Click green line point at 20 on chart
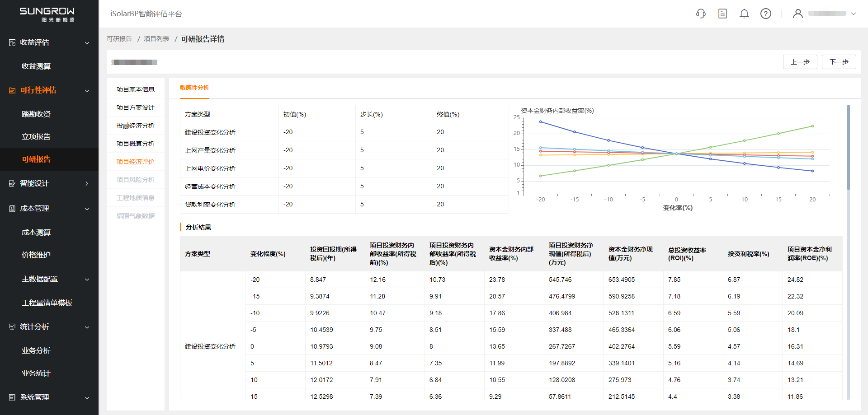Viewport: 868px width, 415px height. 812,126
